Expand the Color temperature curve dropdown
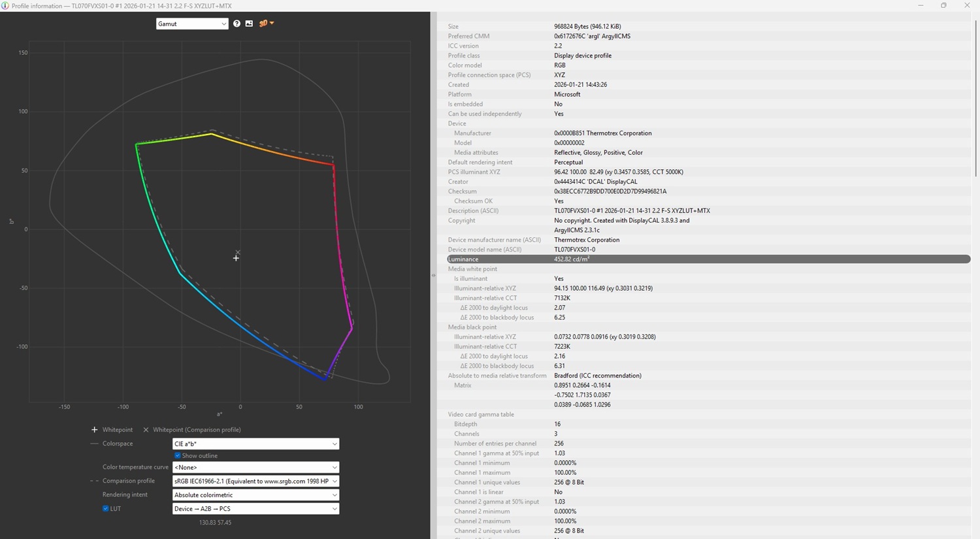Viewport: 980px width, 539px height. pyautogui.click(x=255, y=467)
